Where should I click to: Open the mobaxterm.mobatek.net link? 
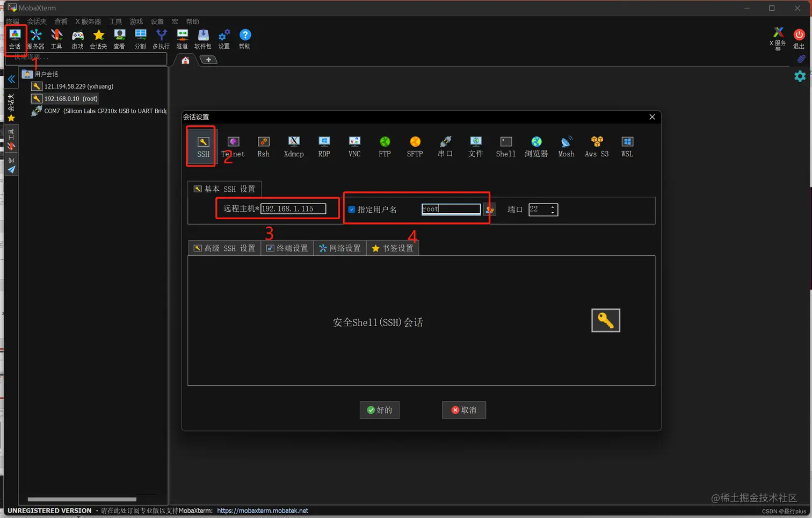(263, 510)
